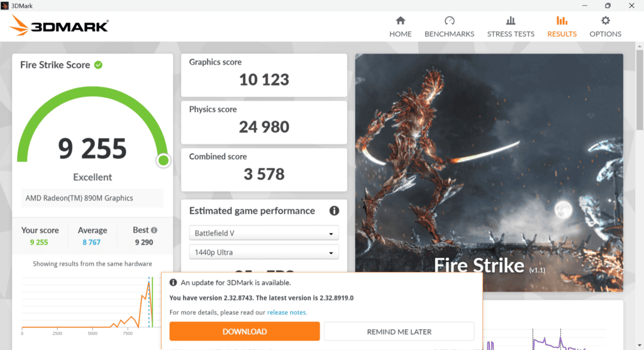Click the Stress Tests bar chart icon
Viewport: 644px width, 350px height.
pos(511,21)
